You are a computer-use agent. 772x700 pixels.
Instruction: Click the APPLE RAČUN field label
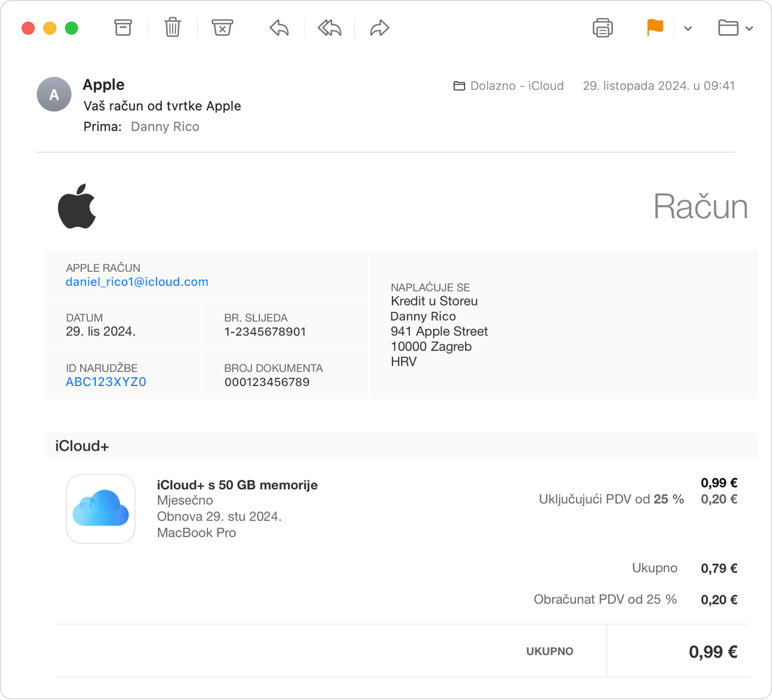[x=103, y=268]
